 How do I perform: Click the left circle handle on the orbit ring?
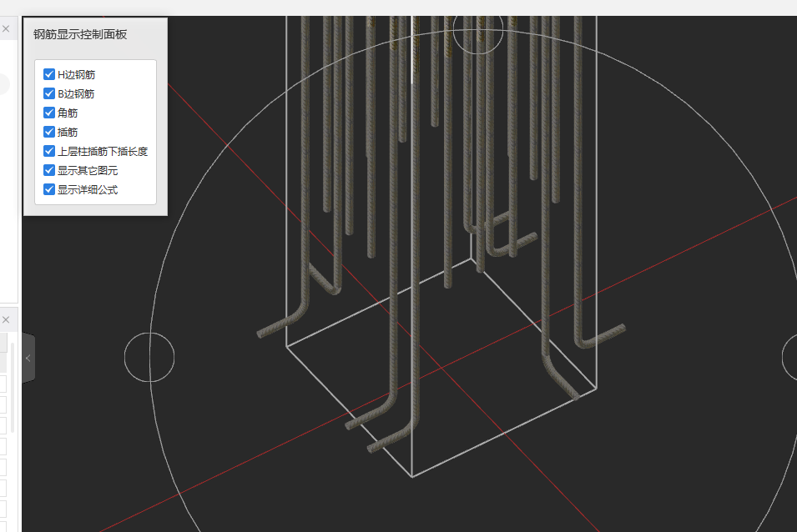tap(149, 358)
